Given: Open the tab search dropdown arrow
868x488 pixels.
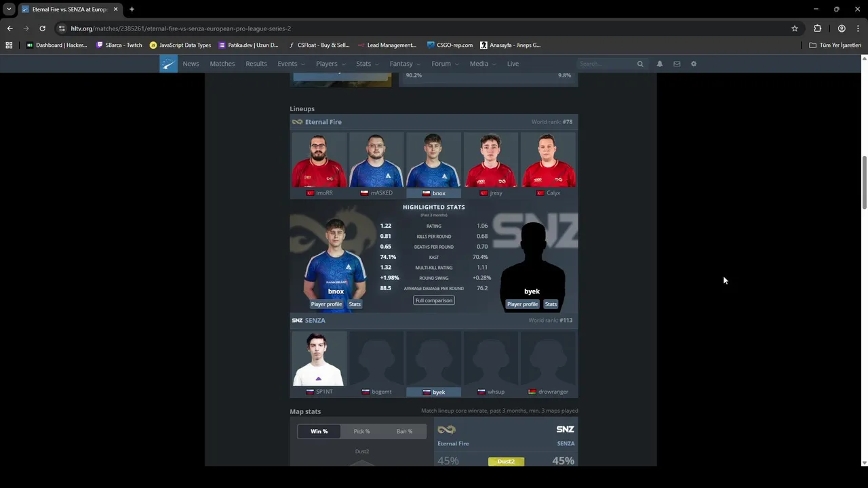Looking at the screenshot, I should 9,9.
